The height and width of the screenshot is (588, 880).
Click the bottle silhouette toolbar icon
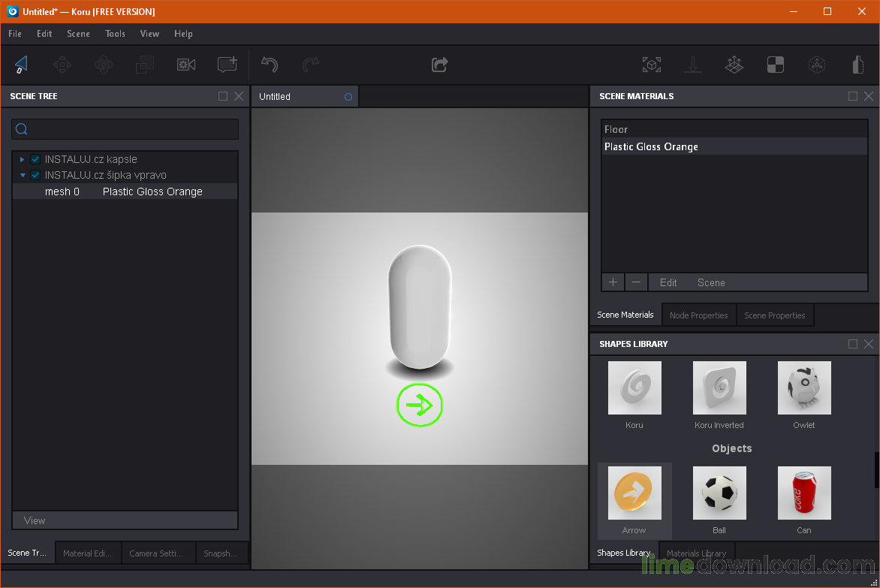coord(857,65)
